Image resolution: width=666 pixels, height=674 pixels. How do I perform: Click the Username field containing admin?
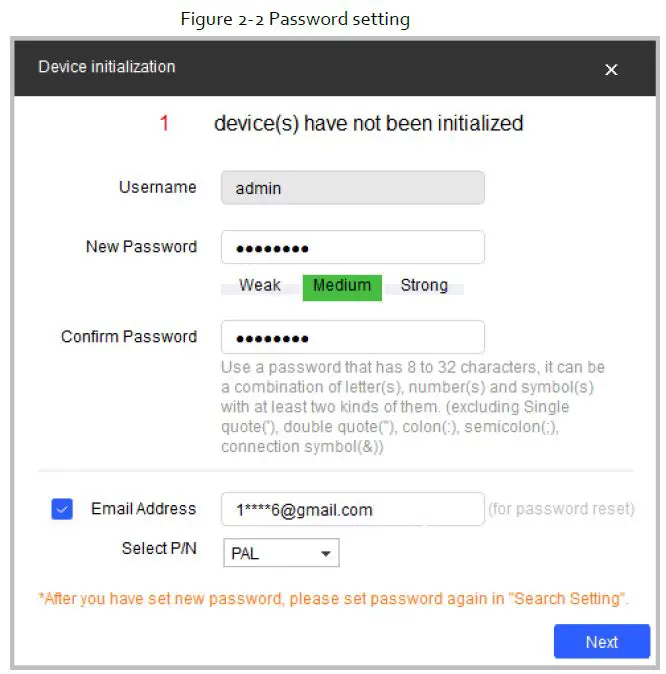352,188
